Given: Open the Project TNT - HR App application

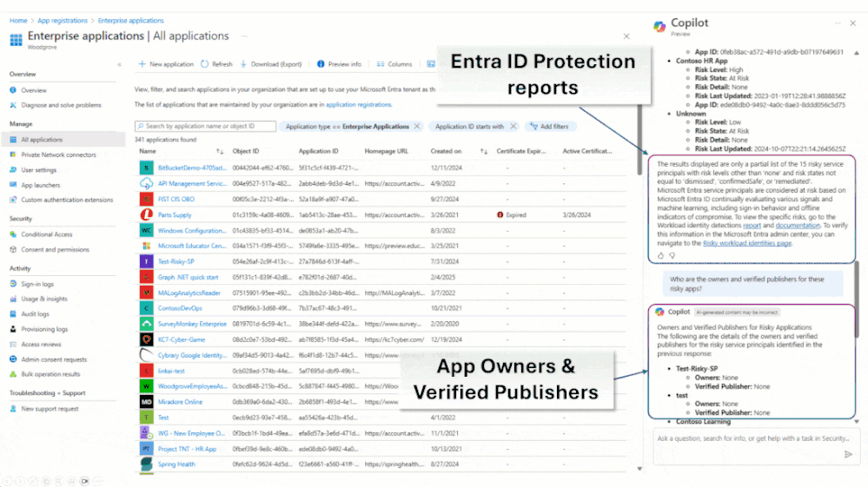Looking at the screenshot, I should tap(187, 449).
